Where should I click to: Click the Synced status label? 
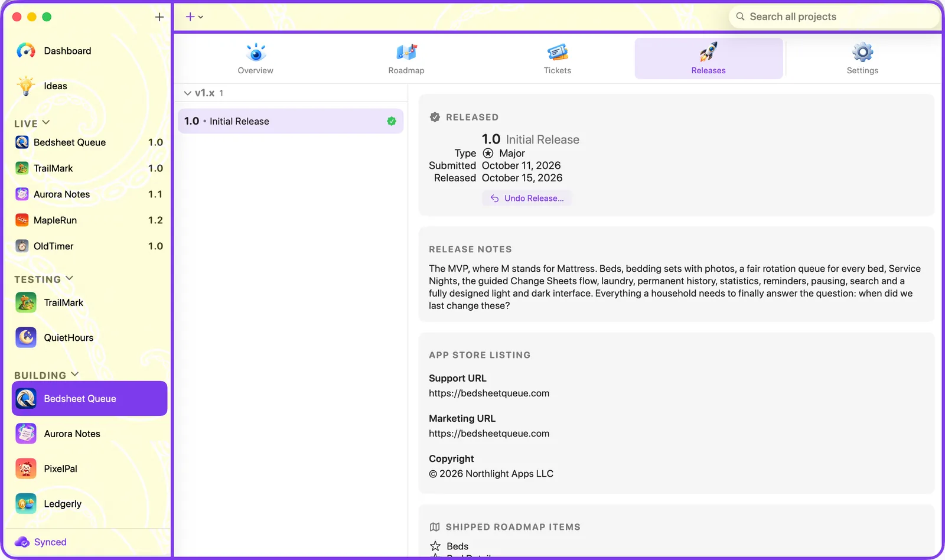[50, 542]
